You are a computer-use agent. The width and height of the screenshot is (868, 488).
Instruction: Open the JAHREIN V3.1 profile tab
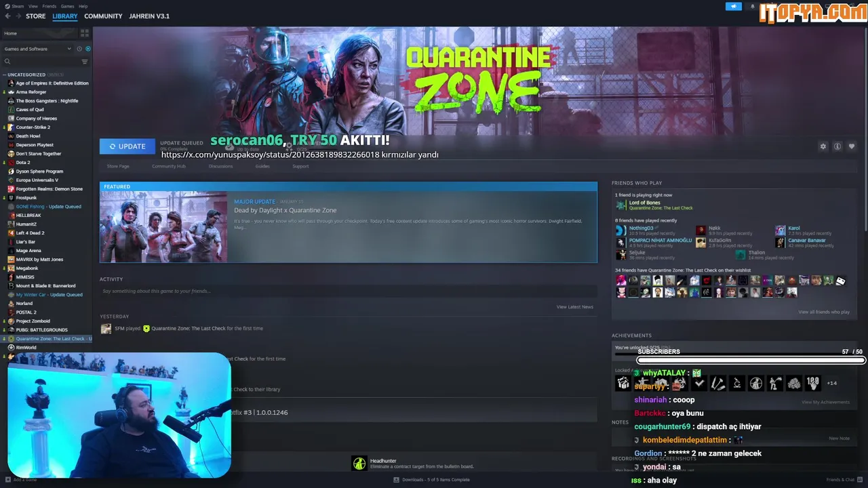149,16
